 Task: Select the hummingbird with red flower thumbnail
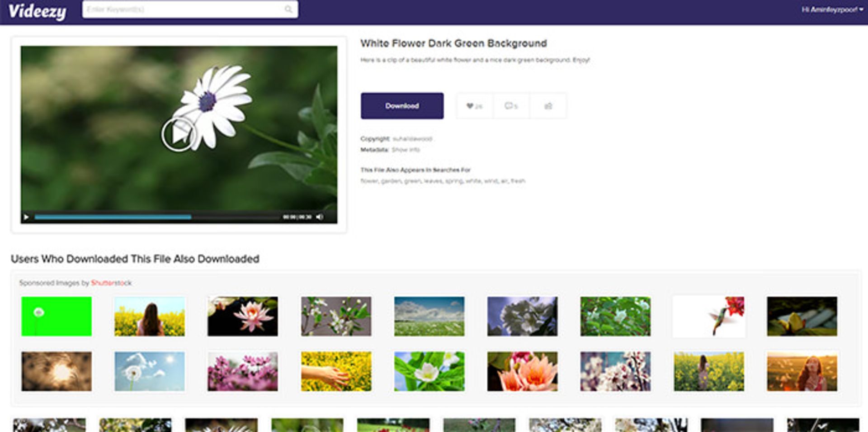[708, 316]
